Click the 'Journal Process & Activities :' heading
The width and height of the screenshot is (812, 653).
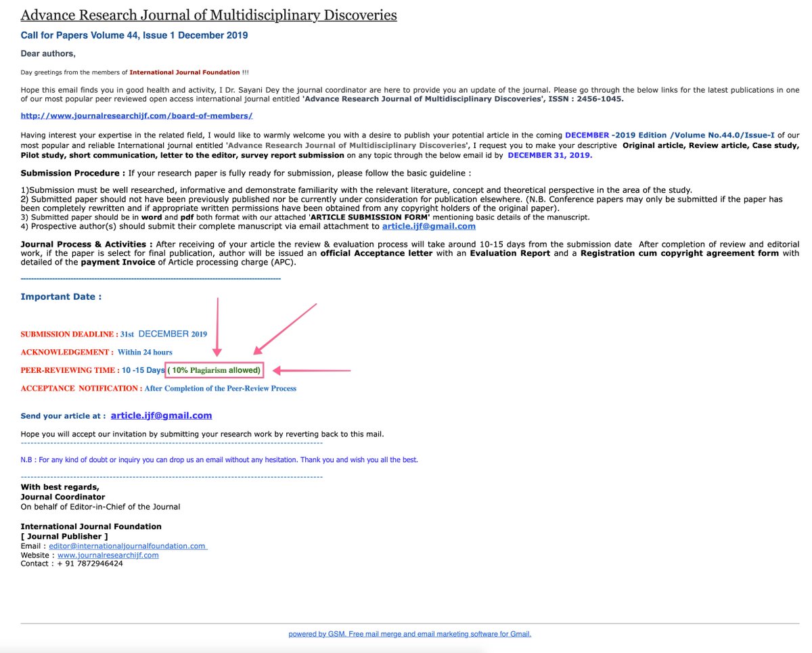87,244
